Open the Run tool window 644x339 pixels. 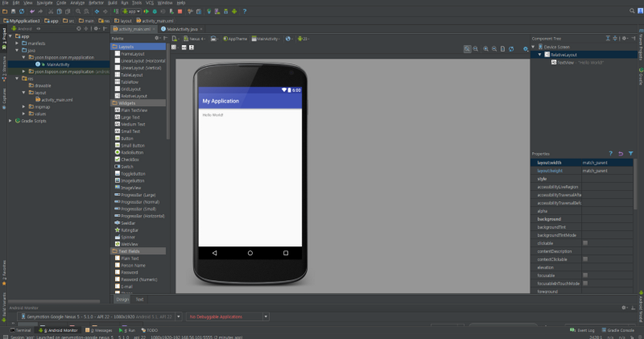[128, 330]
